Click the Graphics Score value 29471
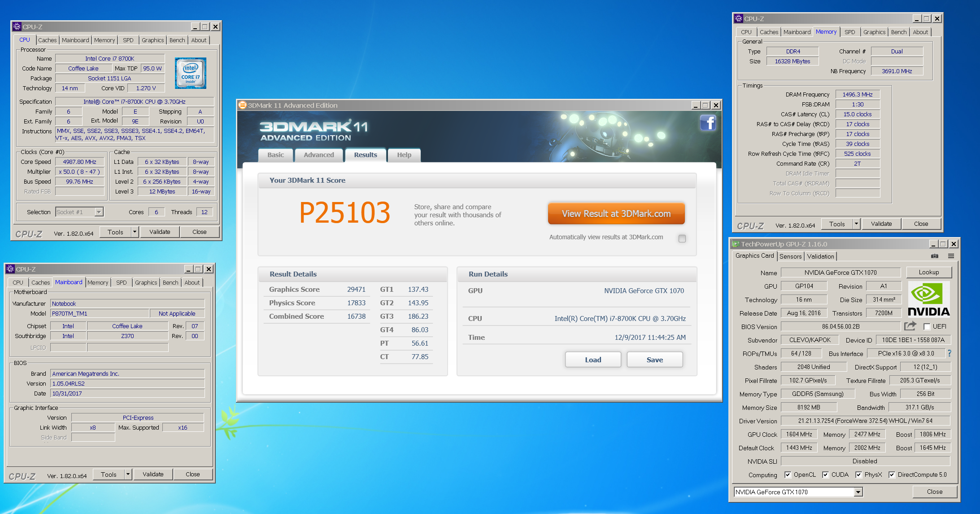 pyautogui.click(x=356, y=290)
